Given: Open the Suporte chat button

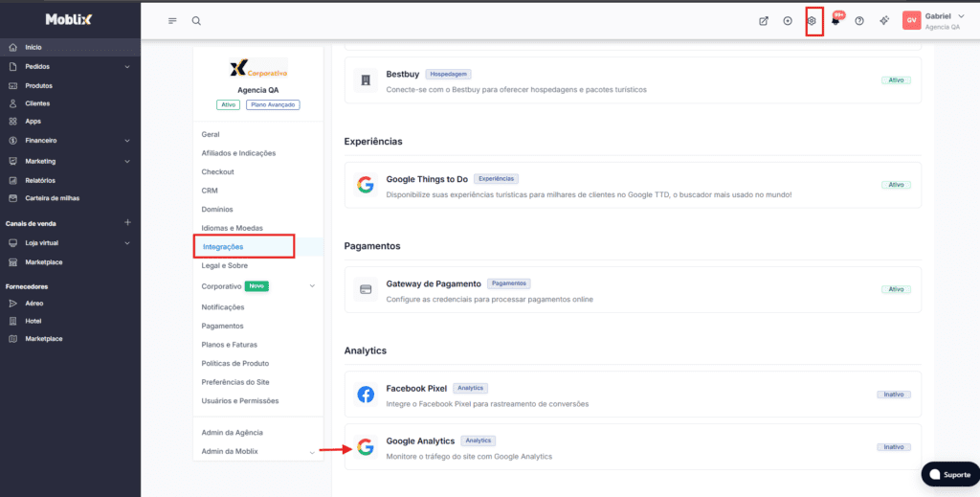Looking at the screenshot, I should pyautogui.click(x=948, y=475).
